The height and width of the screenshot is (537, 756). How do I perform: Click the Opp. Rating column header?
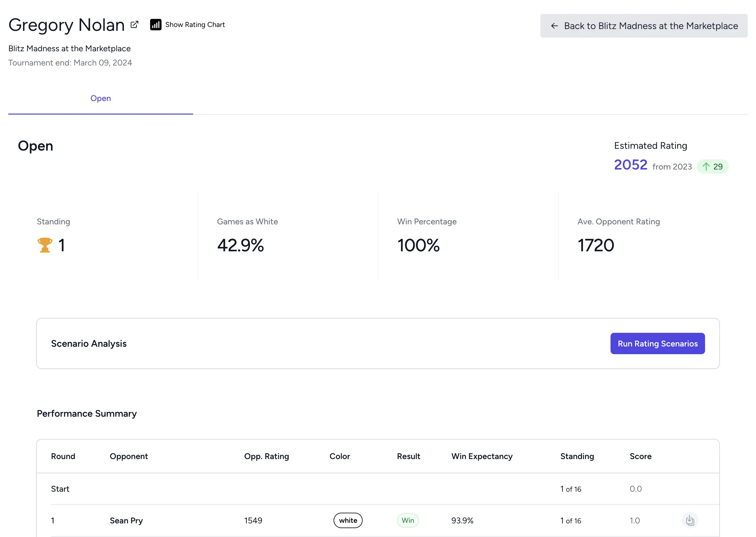pos(266,457)
